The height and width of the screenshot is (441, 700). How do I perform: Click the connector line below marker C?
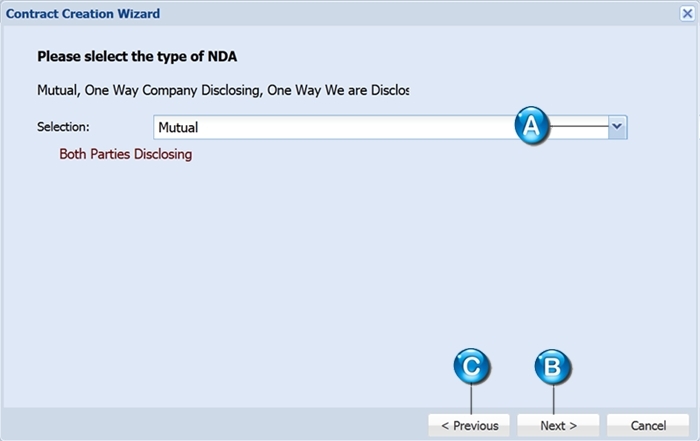click(471, 399)
